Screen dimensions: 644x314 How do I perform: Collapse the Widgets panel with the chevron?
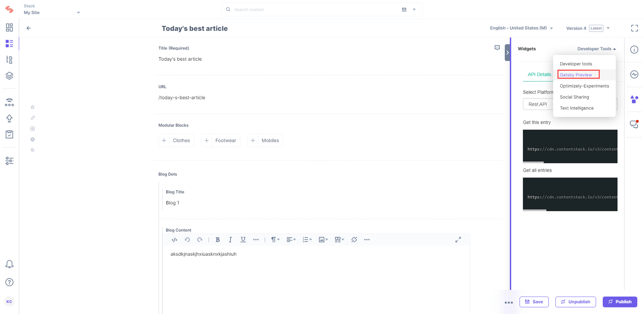507,53
